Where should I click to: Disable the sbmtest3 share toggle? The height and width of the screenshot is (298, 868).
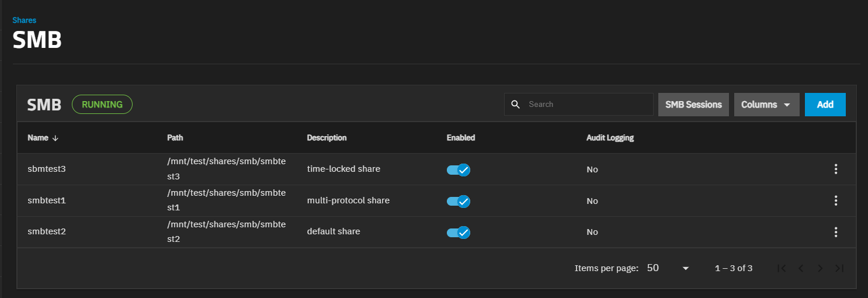[459, 170]
